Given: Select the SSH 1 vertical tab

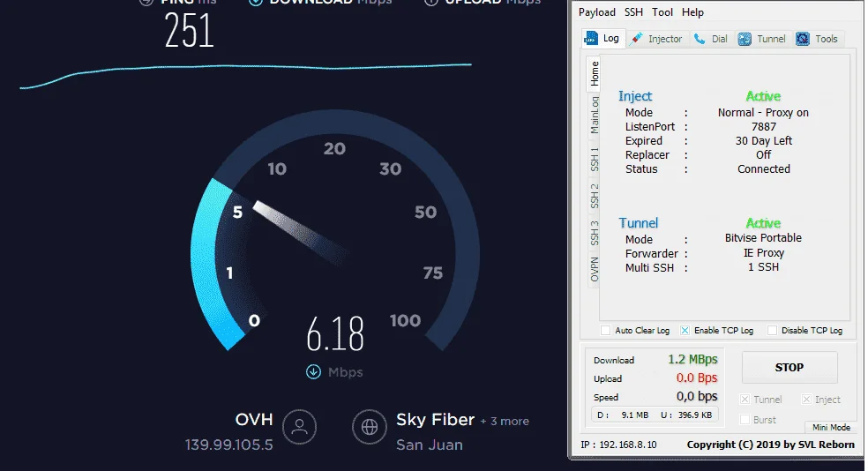Looking at the screenshot, I should pyautogui.click(x=594, y=160).
